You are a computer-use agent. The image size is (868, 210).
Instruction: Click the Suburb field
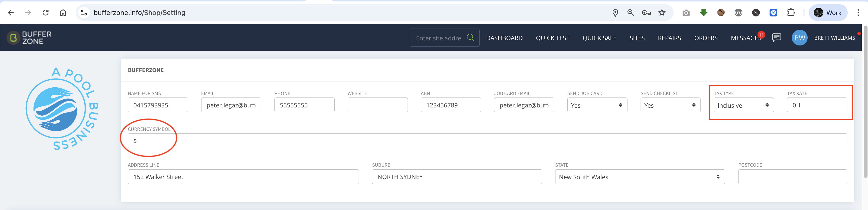pyautogui.click(x=457, y=177)
